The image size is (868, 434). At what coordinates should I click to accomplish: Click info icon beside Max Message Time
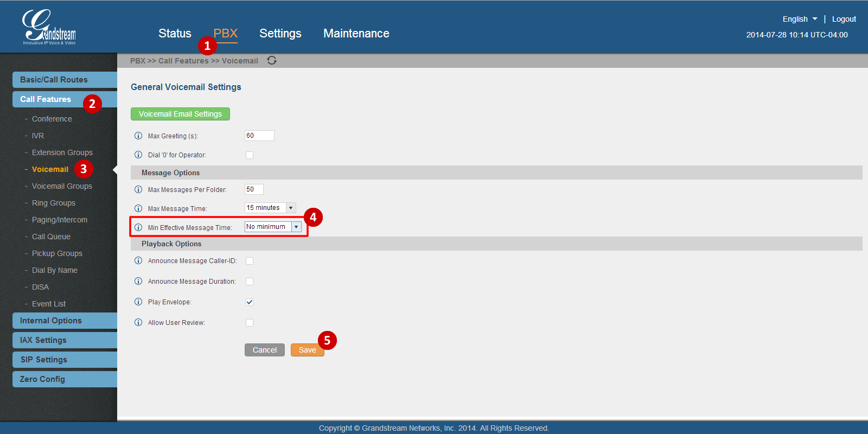(138, 209)
